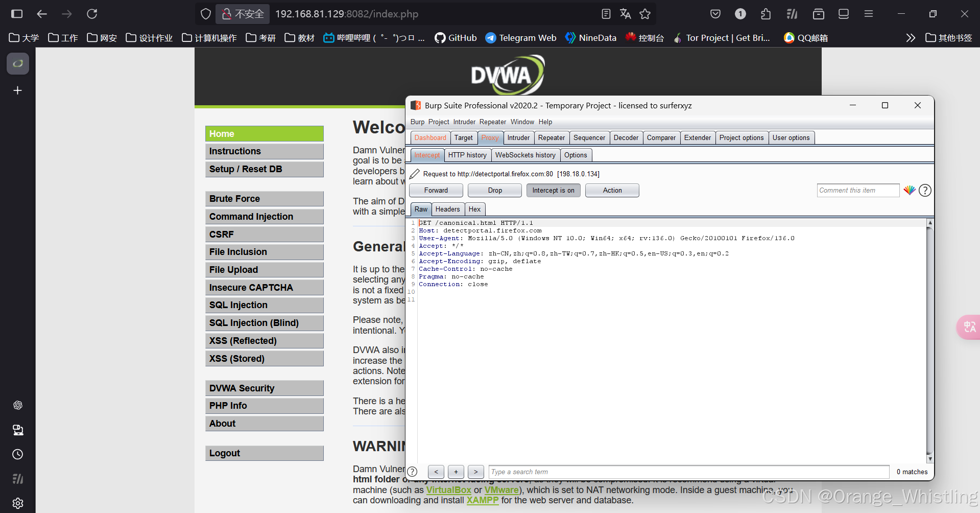980x513 pixels.
Task: Open the 大学 bookmark folder
Action: click(x=24, y=38)
